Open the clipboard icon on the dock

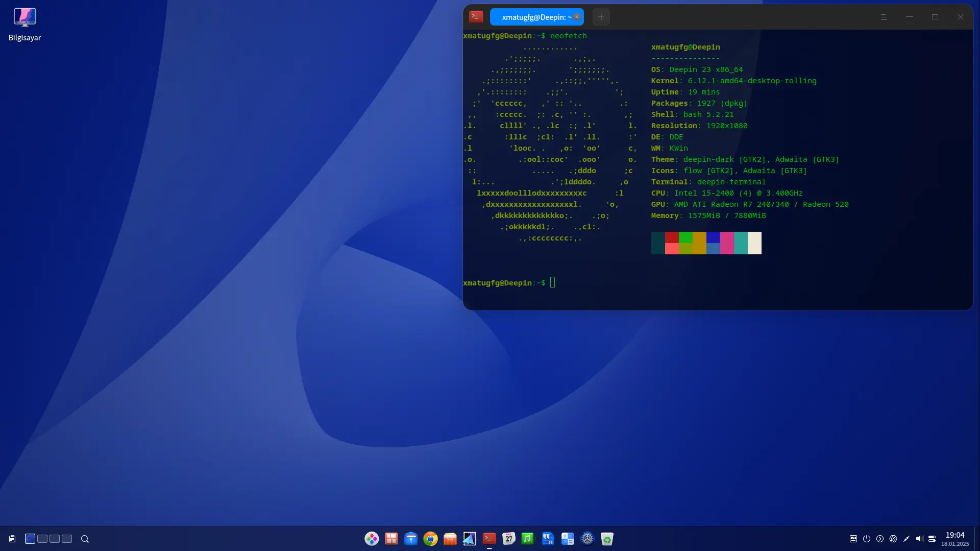[x=12, y=539]
